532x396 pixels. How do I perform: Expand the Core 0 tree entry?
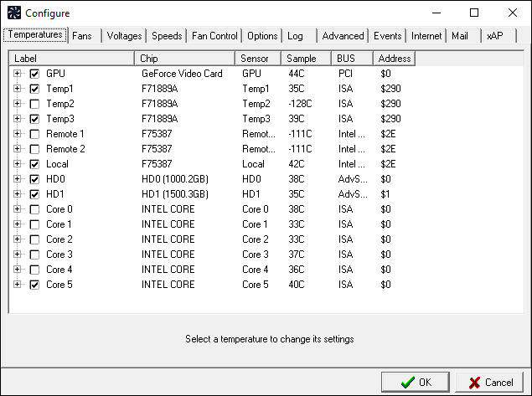pos(18,209)
